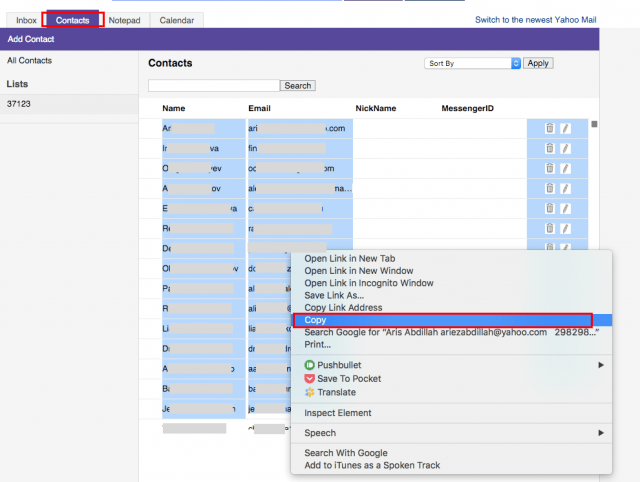
Task: Click the Name column header
Action: click(x=173, y=108)
